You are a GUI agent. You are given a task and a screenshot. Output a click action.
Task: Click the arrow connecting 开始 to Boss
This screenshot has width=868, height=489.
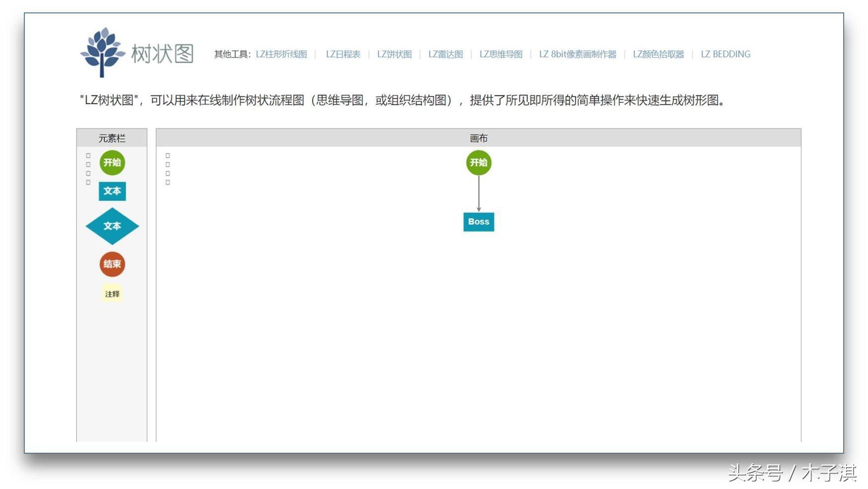[479, 194]
